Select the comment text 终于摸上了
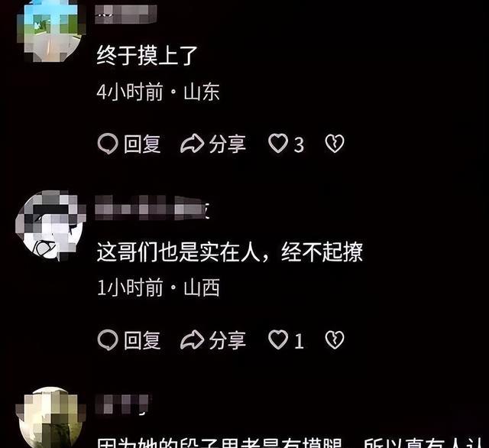Screen dimensions: 489x448 click(147, 56)
